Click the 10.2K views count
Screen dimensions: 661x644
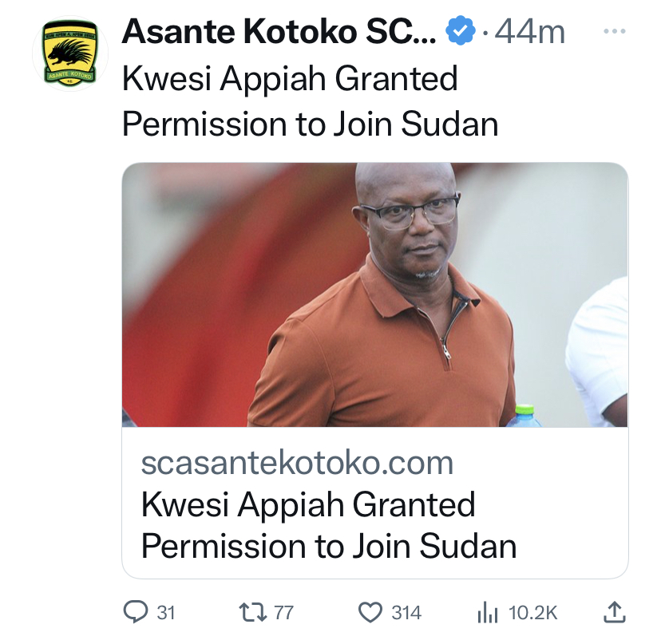pyautogui.click(x=532, y=613)
